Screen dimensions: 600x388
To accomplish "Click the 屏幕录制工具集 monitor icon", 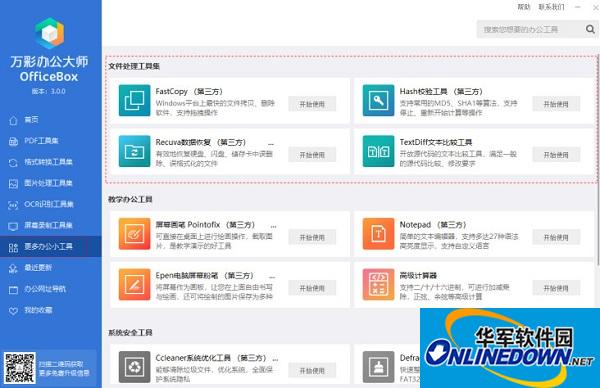I will 13,226.
